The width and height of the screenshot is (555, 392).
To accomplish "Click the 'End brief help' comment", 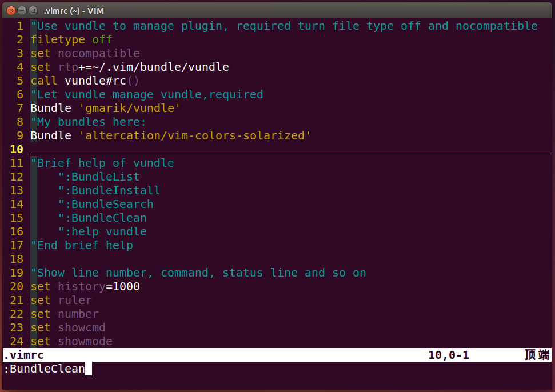I will coord(82,246).
